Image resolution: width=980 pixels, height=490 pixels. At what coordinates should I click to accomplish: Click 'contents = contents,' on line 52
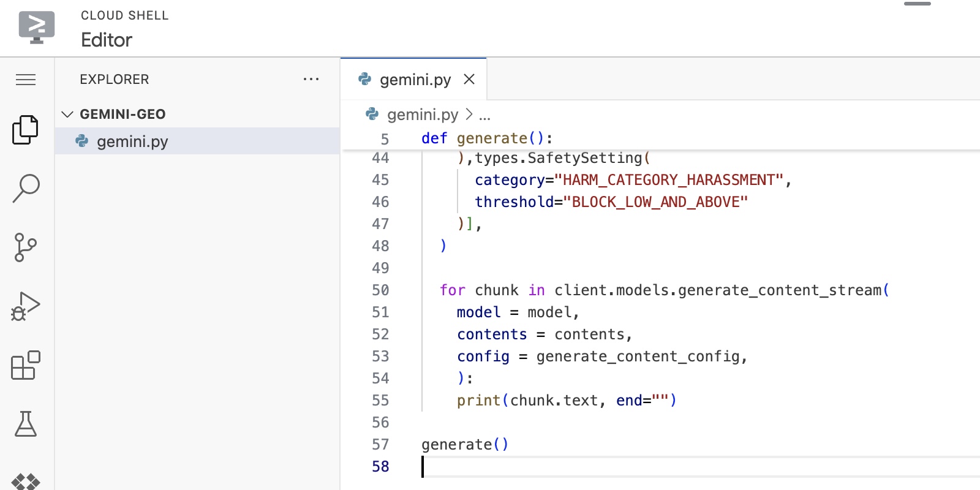(x=545, y=334)
